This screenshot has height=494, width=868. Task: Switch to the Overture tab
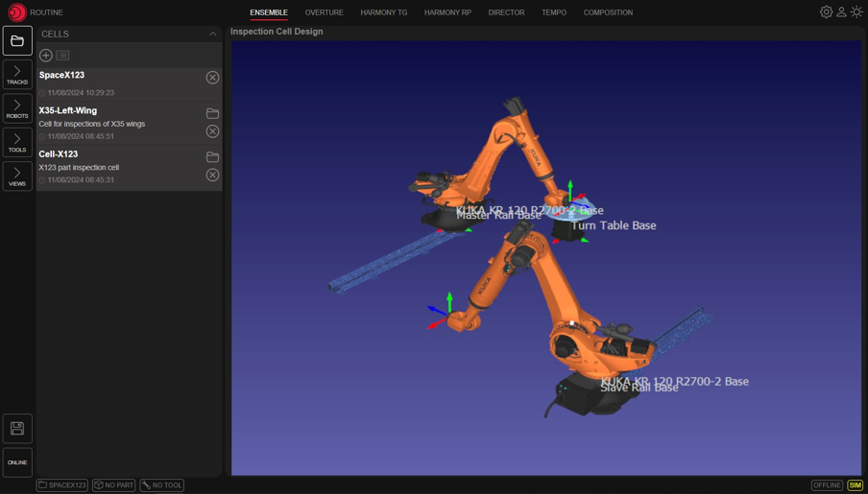[x=324, y=12]
